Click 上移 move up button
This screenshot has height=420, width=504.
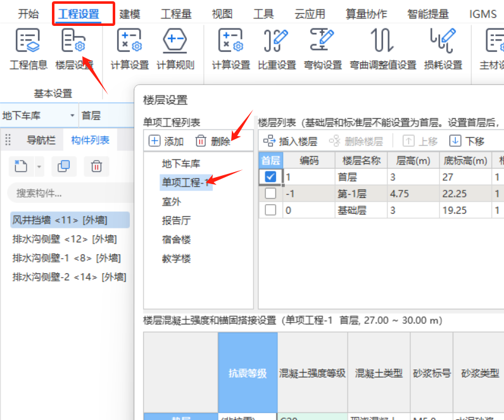[x=420, y=141]
